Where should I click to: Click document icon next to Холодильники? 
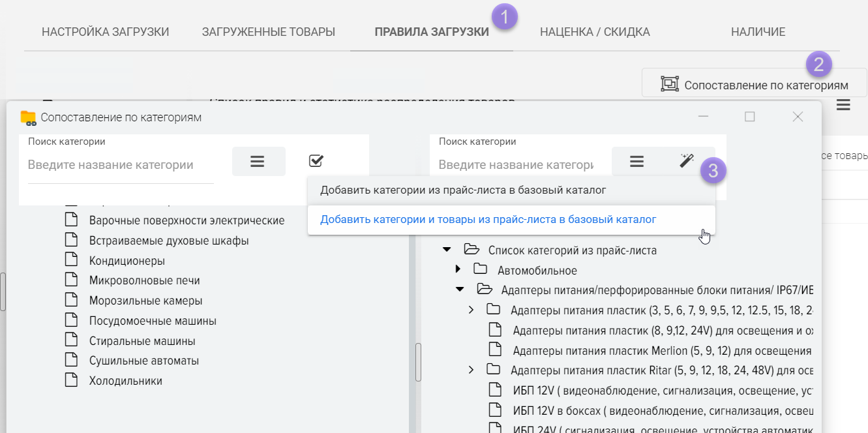click(x=71, y=381)
